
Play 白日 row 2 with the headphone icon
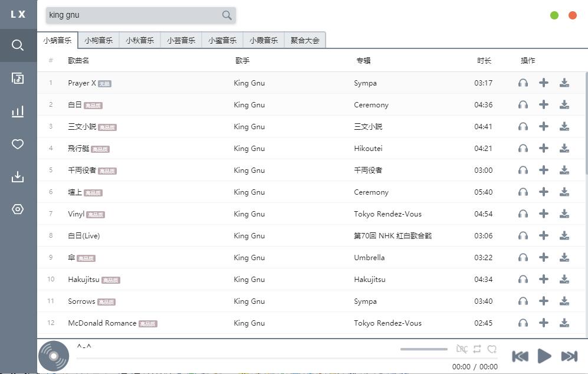pyautogui.click(x=523, y=104)
